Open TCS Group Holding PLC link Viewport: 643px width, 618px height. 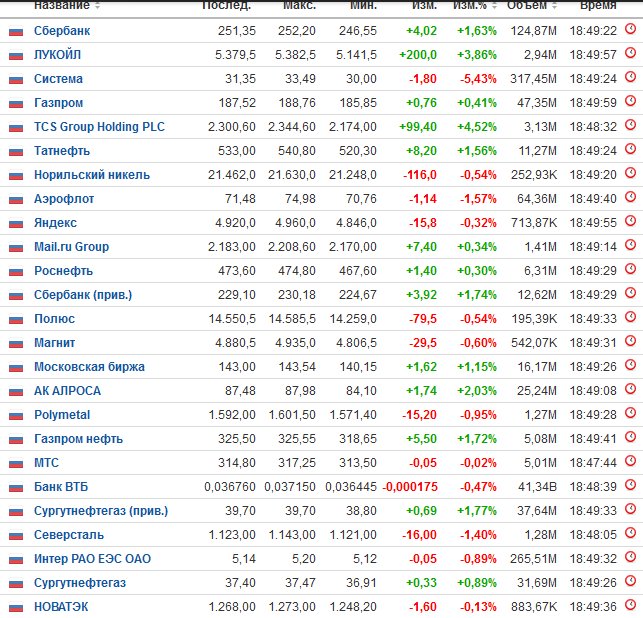click(x=99, y=127)
